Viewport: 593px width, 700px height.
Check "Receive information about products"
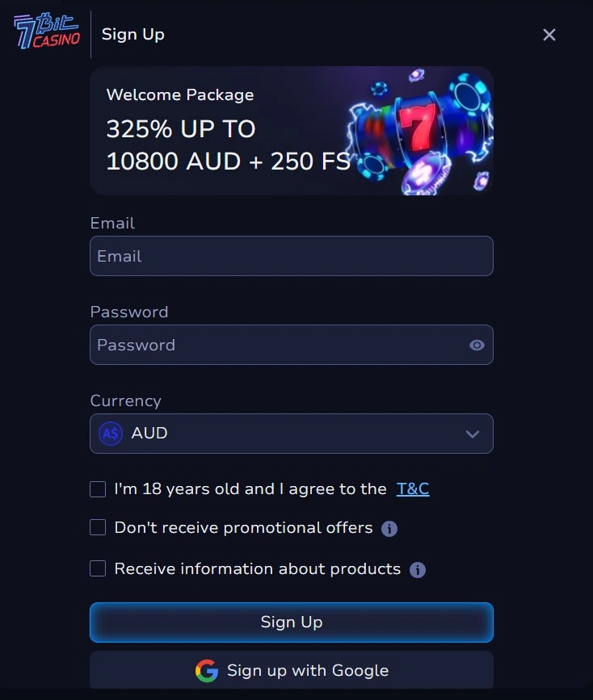point(97,568)
